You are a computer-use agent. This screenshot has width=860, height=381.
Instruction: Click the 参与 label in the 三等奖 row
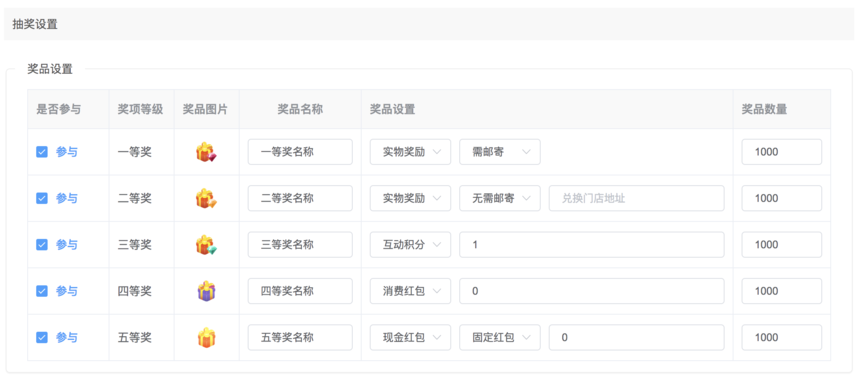tap(66, 244)
